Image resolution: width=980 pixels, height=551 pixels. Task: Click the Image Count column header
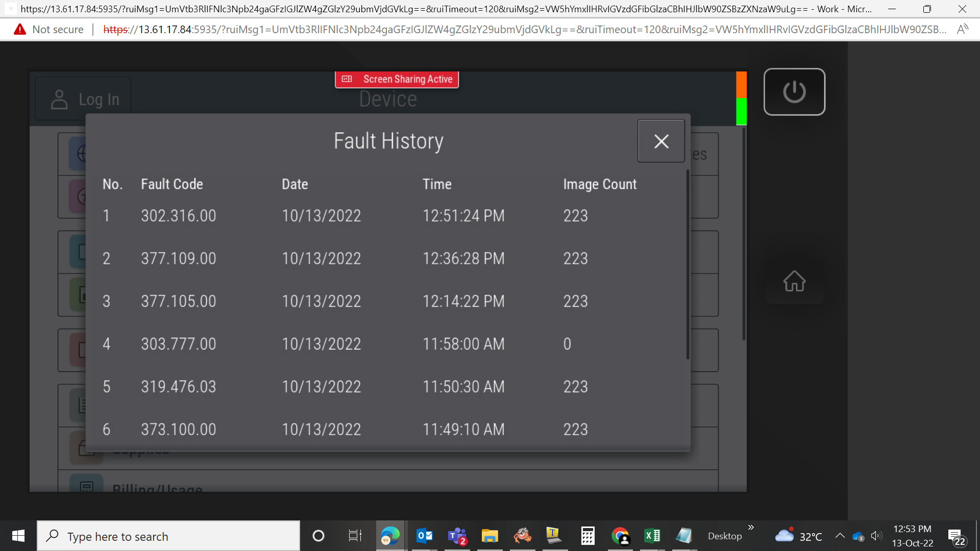tap(600, 184)
